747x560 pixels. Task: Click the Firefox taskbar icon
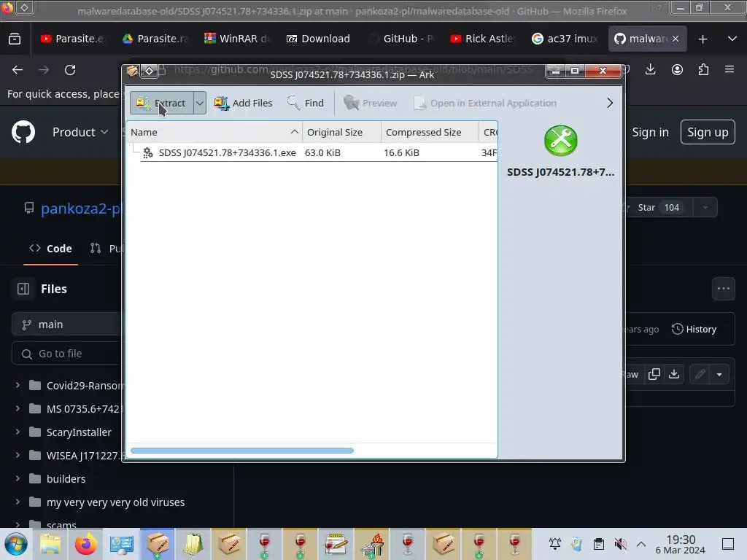click(86, 544)
